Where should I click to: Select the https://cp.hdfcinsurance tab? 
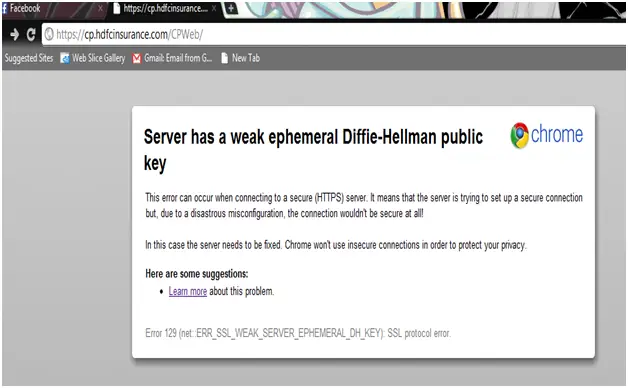tap(164, 9)
